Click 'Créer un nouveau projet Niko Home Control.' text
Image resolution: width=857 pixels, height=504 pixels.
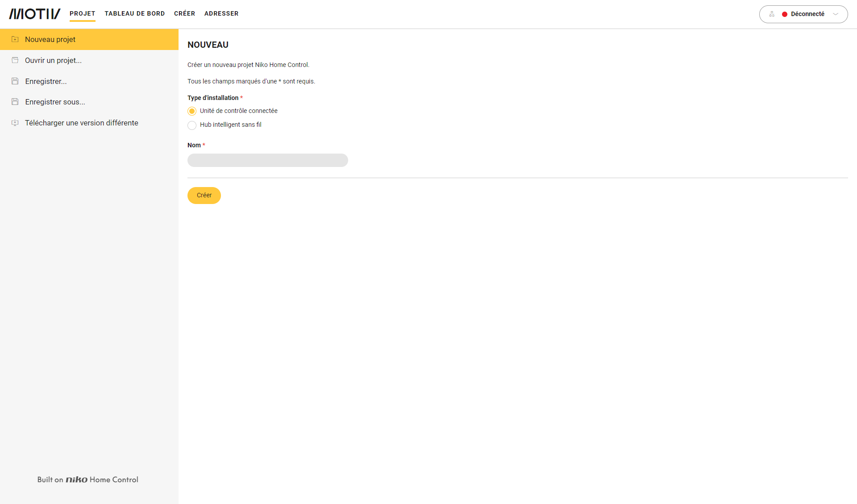[248, 65]
